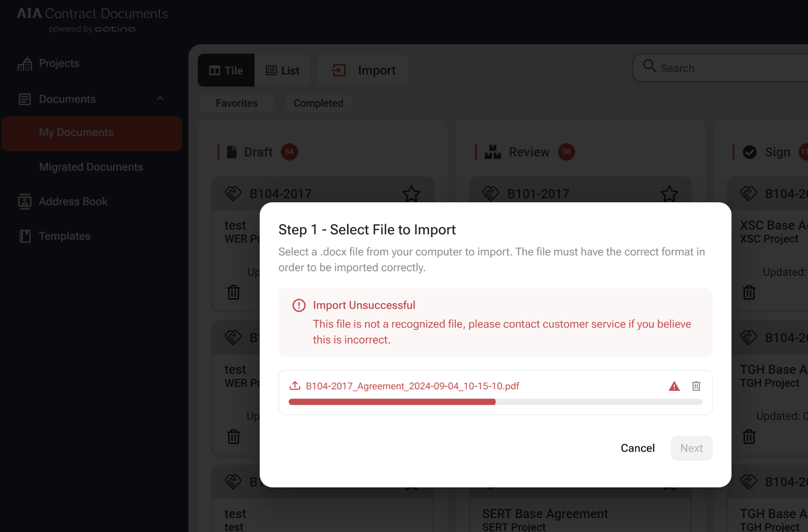
Task: Click the Import Unsuccessful alert icon
Action: click(x=299, y=305)
